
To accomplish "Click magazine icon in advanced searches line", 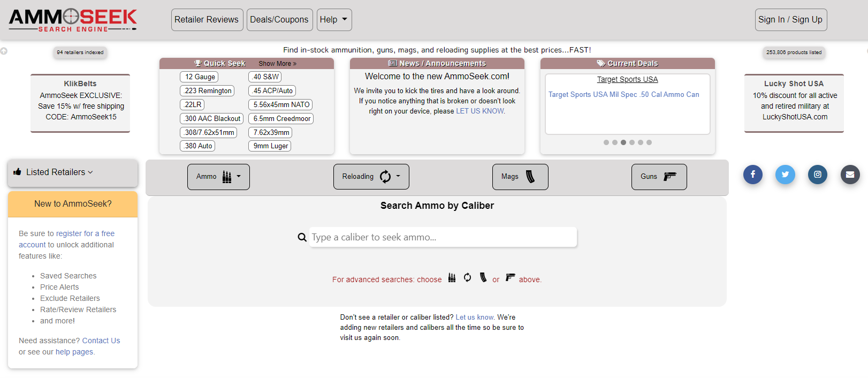I will coord(483,277).
